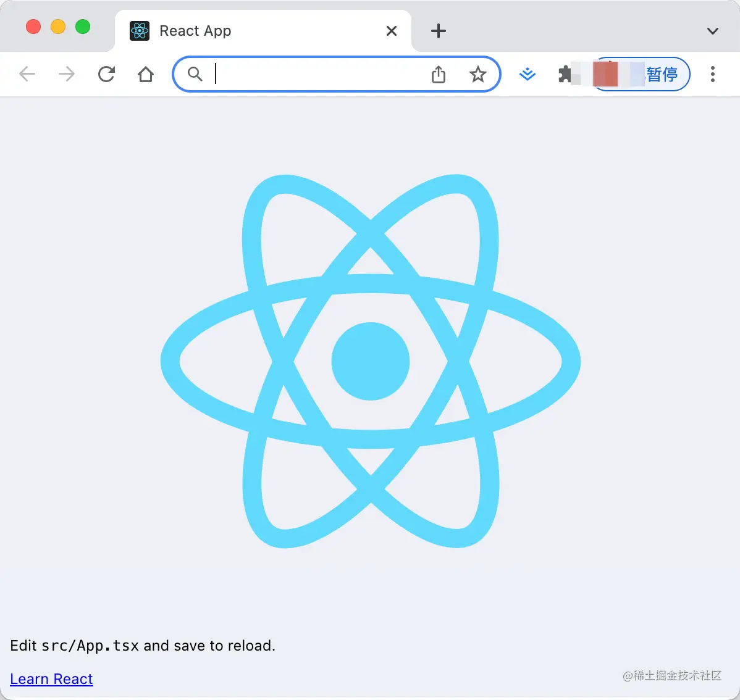Open a new tab with plus button
This screenshot has height=700, width=740.
[439, 31]
